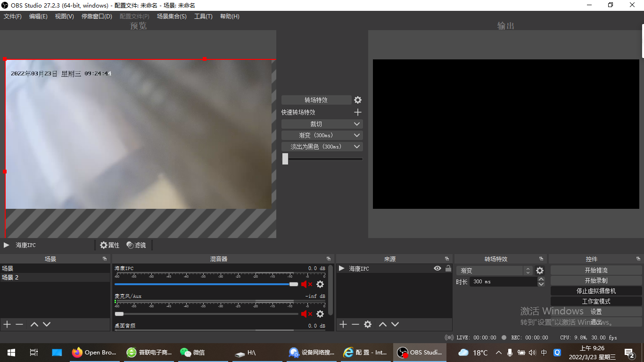The image size is (644, 362).
Task: Select 海康IPC row in 来源 list
Action: [x=394, y=268]
